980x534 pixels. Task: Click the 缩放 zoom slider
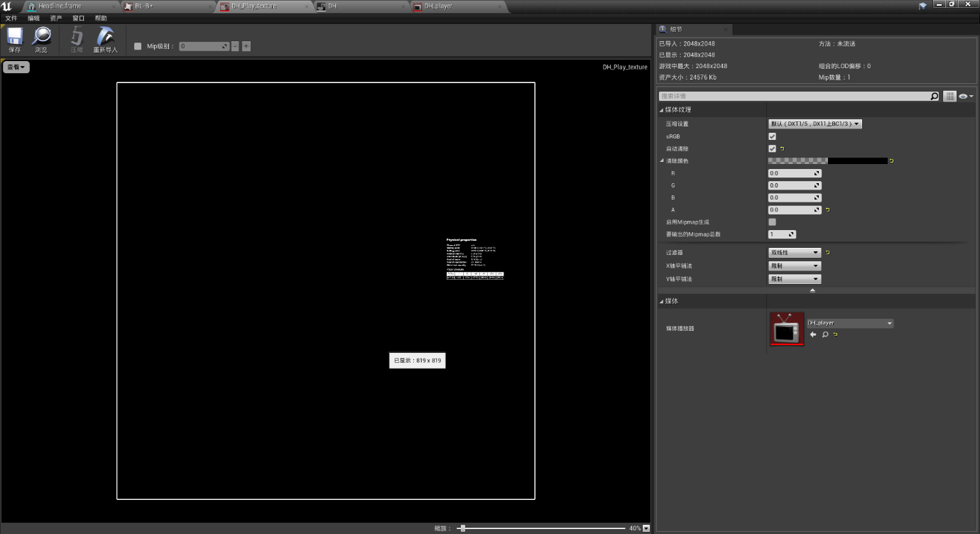click(x=541, y=528)
